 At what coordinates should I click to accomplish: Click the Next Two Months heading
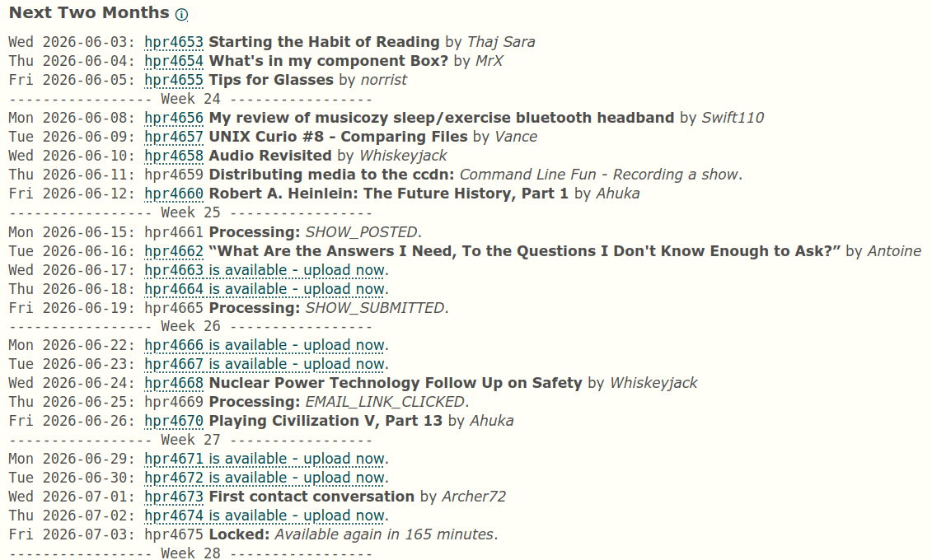(x=89, y=13)
